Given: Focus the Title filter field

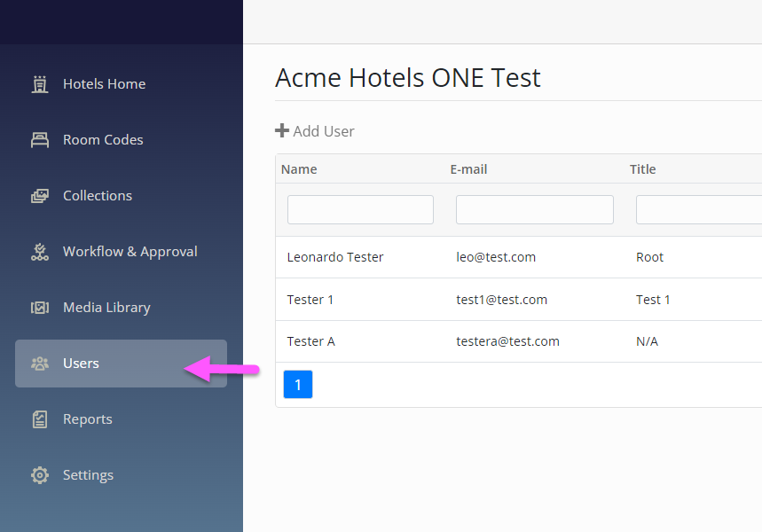Looking at the screenshot, I should [x=699, y=210].
